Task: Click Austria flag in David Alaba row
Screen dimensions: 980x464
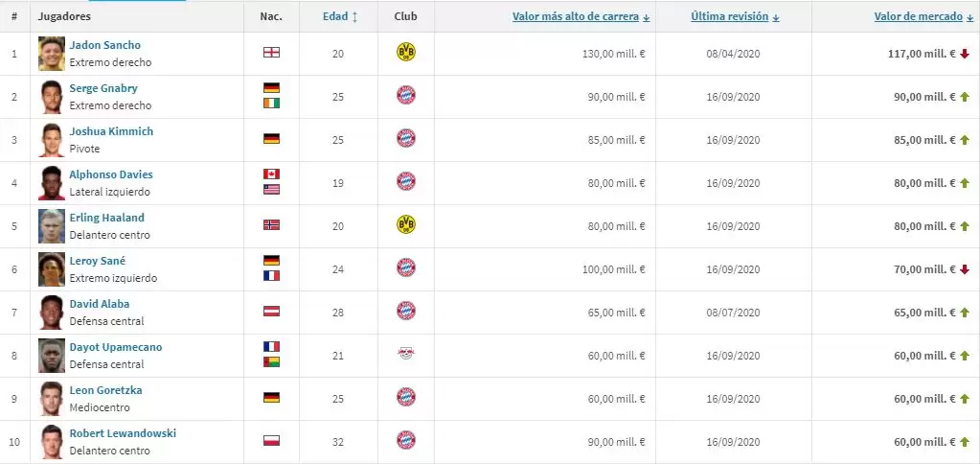Action: click(x=271, y=312)
